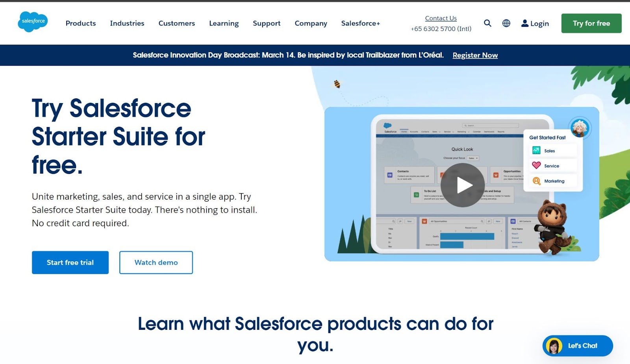Click the Sales label in Get Started Fast

click(549, 151)
